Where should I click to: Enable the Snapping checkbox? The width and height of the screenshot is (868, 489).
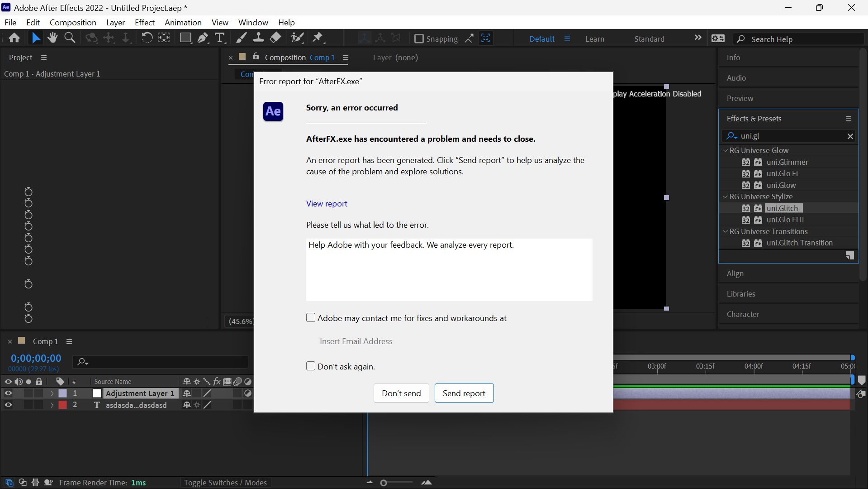click(x=419, y=38)
